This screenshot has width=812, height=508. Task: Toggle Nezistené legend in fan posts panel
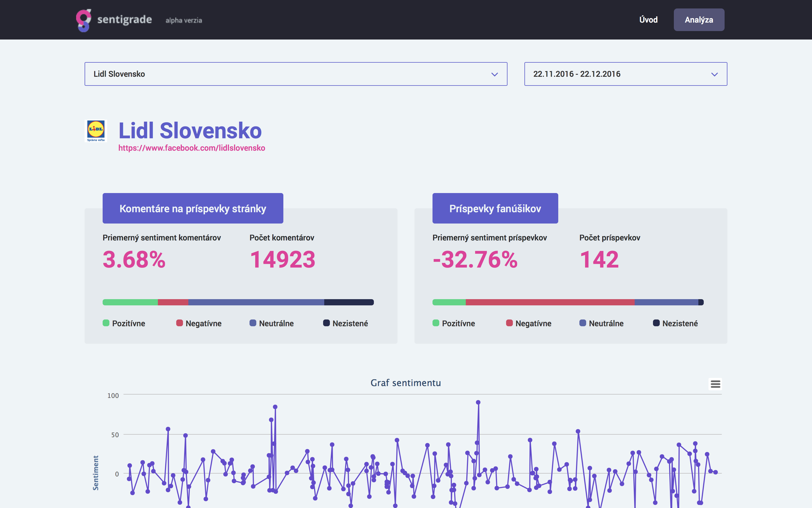pos(675,323)
